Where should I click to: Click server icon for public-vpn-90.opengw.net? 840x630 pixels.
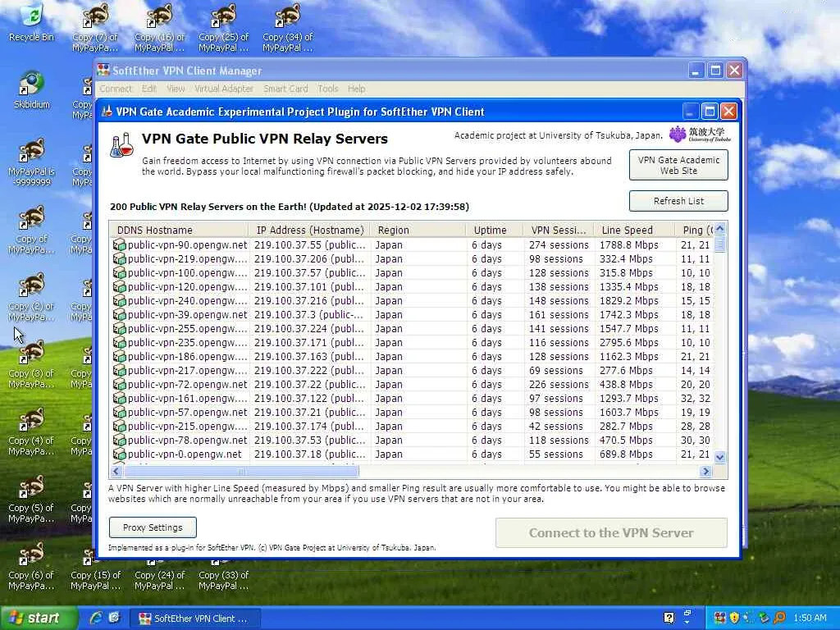pos(119,244)
